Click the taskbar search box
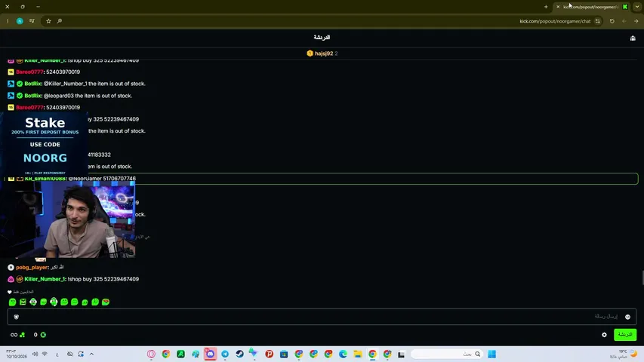 pos(448,354)
